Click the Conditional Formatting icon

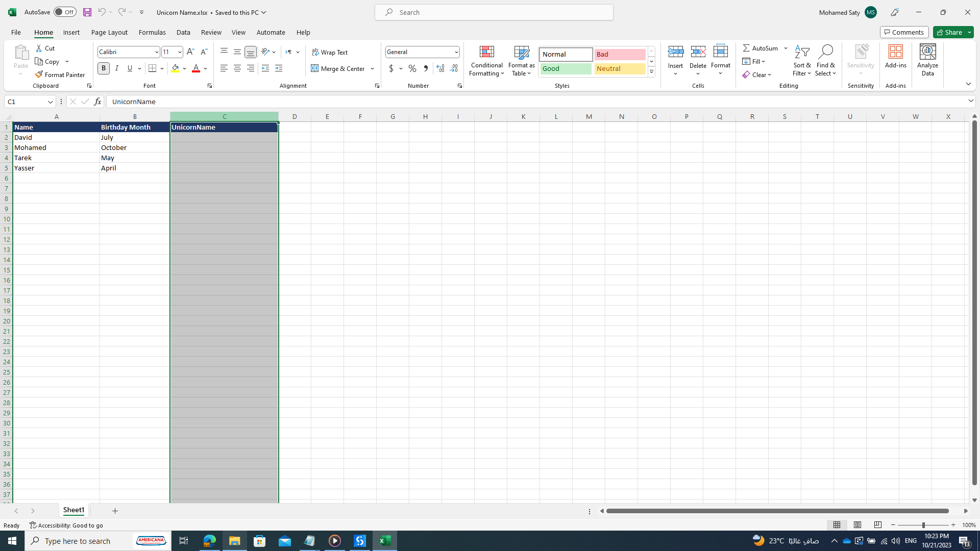(x=486, y=52)
